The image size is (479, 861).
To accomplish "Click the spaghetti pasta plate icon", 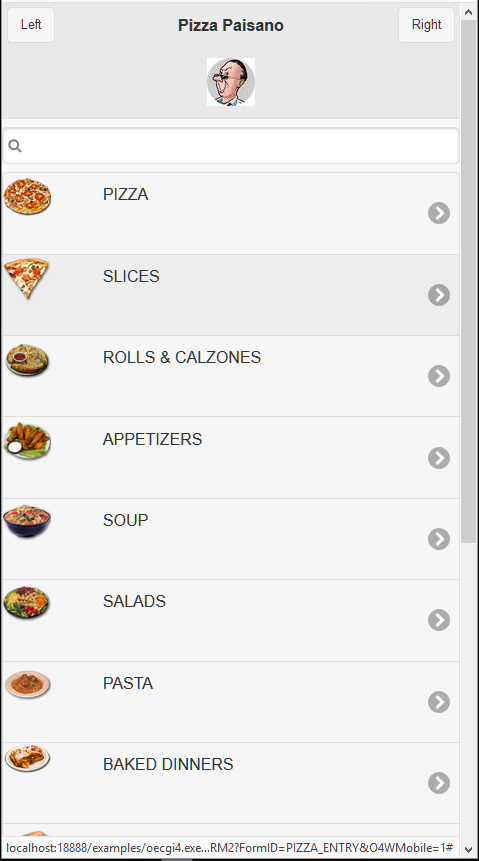I will tap(27, 684).
